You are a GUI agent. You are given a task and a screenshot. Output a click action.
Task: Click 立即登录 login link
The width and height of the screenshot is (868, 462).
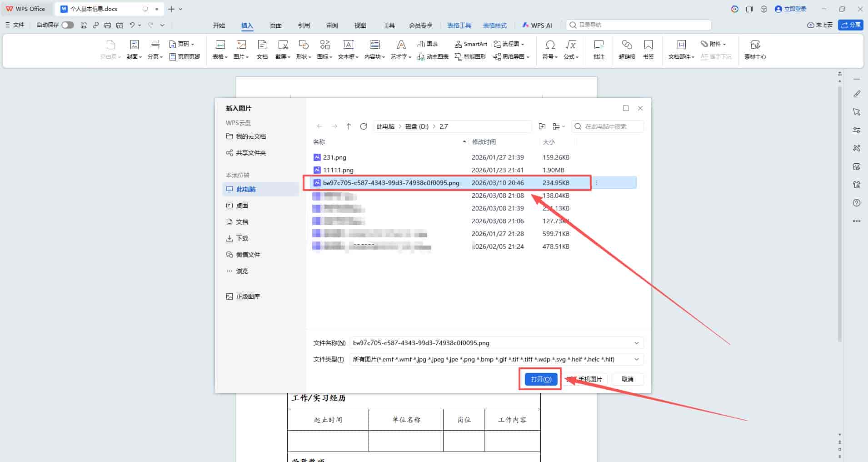coord(791,9)
